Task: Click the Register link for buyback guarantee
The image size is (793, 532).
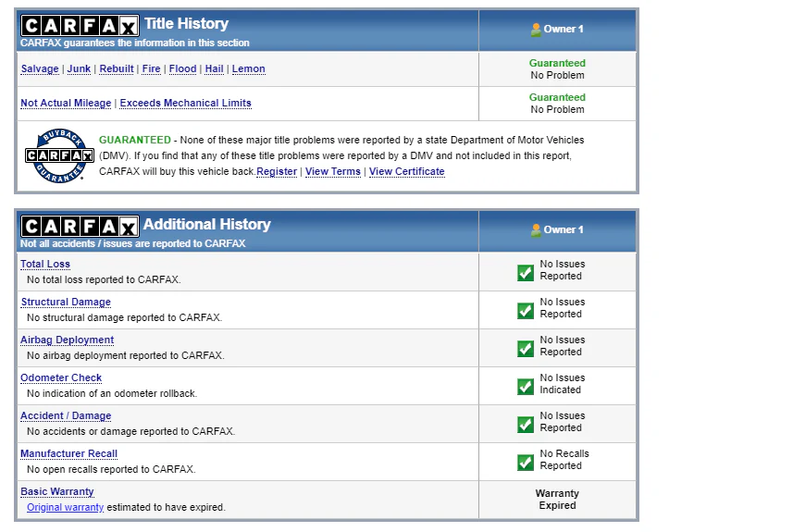Action: pyautogui.click(x=277, y=171)
